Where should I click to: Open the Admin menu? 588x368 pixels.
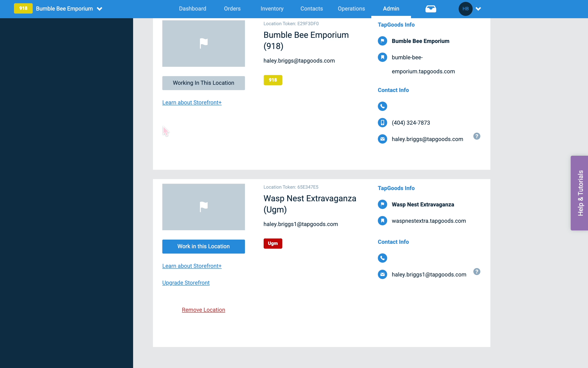pos(391,9)
